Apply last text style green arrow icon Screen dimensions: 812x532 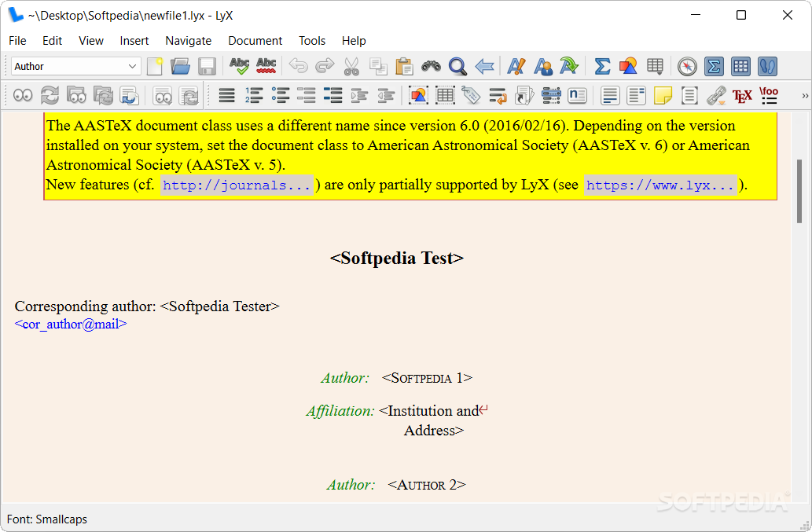(569, 66)
